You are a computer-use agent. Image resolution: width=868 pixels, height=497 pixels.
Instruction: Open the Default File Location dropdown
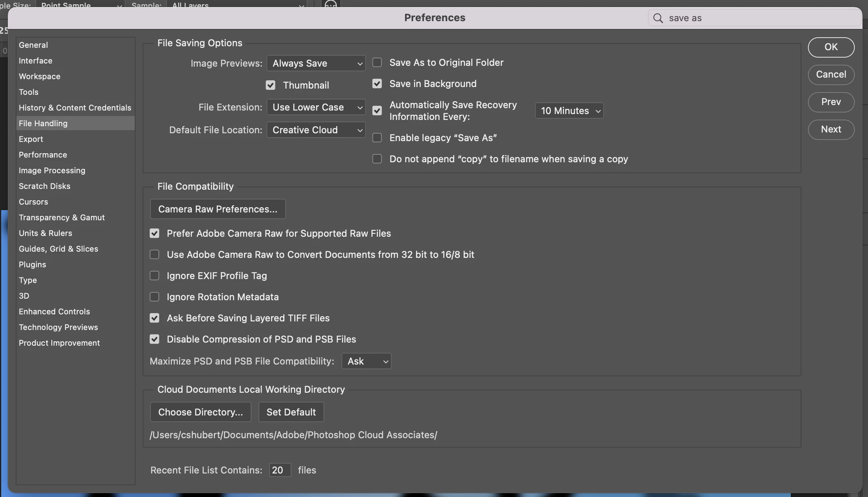[316, 130]
